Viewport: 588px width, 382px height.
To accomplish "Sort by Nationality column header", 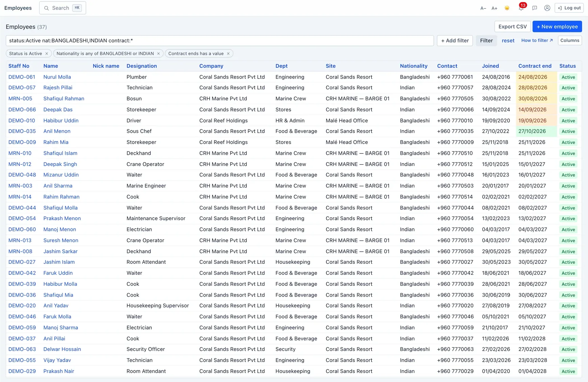I will click(414, 66).
